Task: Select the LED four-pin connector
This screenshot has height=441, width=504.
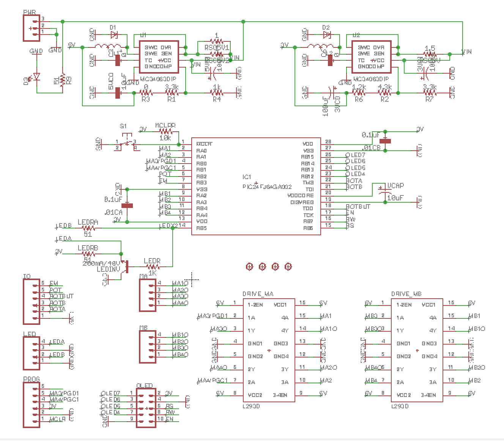Action: point(32,353)
